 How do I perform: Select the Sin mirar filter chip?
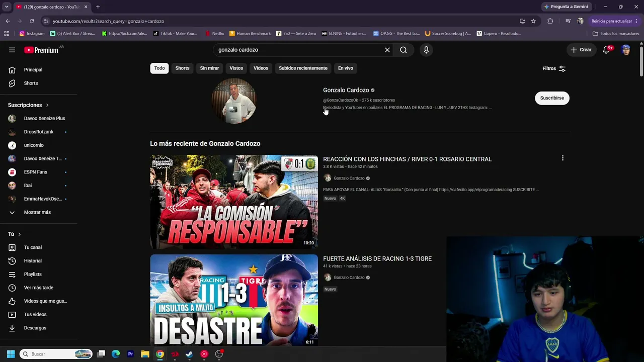click(209, 68)
